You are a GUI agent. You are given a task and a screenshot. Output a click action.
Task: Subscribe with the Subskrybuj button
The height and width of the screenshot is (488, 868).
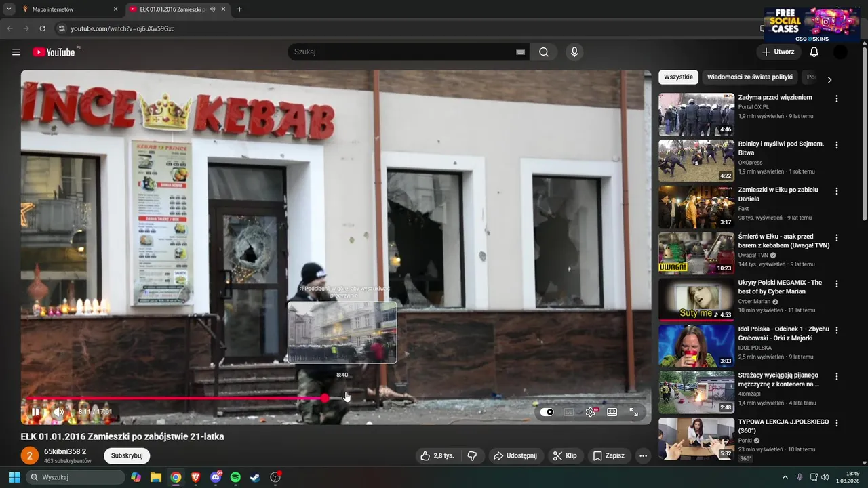[127, 455]
